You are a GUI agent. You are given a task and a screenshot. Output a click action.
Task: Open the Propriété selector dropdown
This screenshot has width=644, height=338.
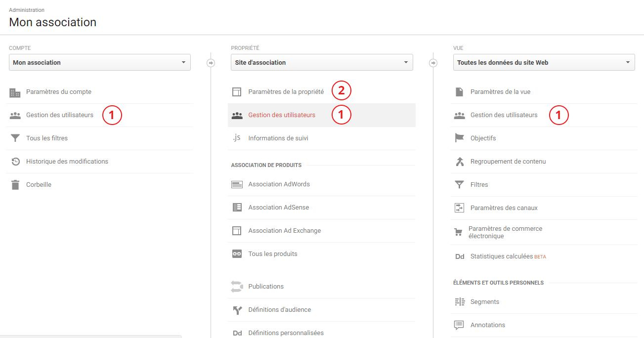(321, 62)
